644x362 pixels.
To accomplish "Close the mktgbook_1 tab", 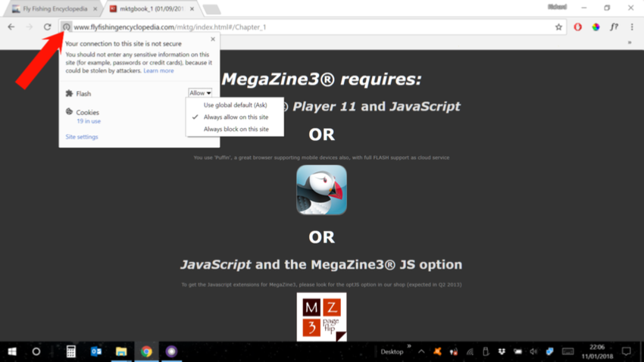I will pos(192,8).
